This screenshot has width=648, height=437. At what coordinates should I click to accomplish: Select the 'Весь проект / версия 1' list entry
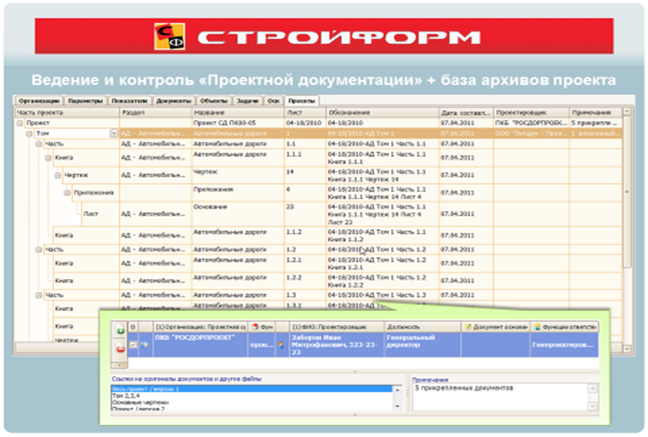coord(252,389)
